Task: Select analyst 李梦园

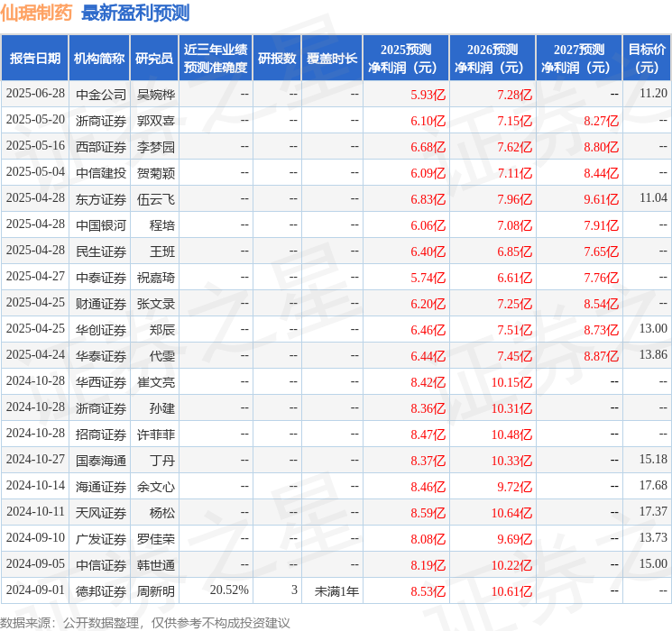Action: [x=155, y=147]
